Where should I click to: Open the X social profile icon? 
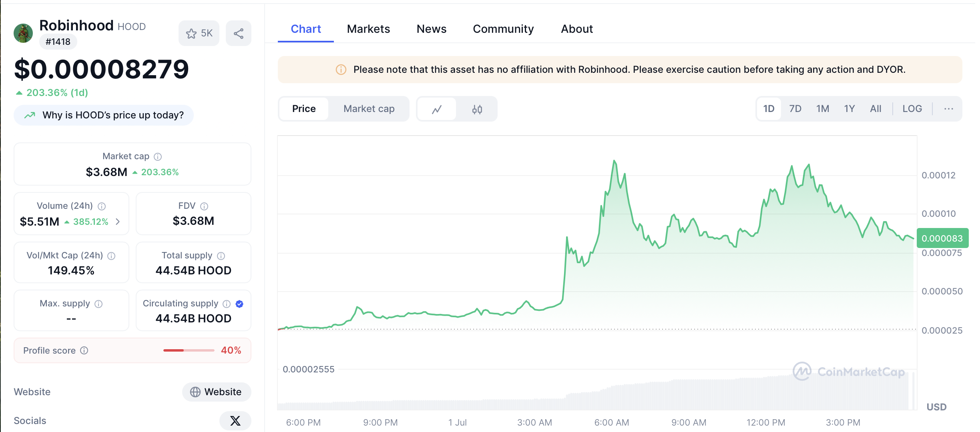coord(235,420)
